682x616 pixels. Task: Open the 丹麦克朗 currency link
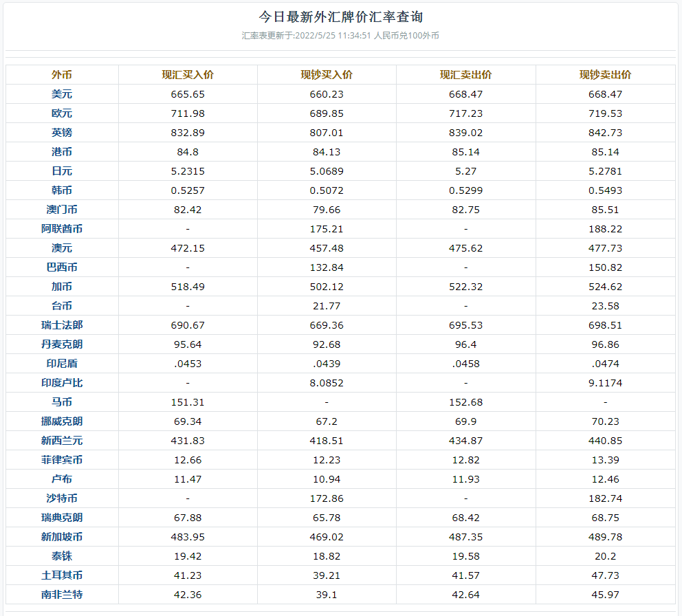point(62,344)
